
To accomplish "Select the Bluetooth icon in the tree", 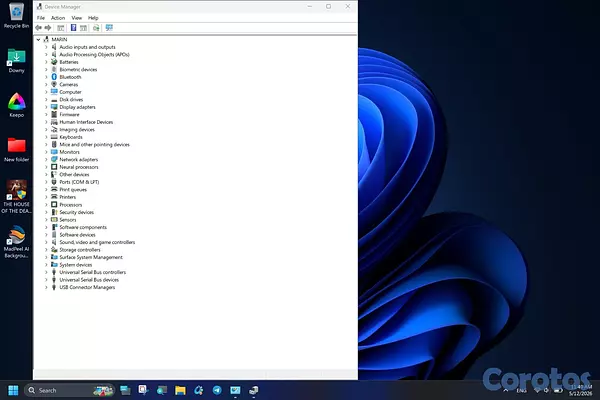I will 54,77.
